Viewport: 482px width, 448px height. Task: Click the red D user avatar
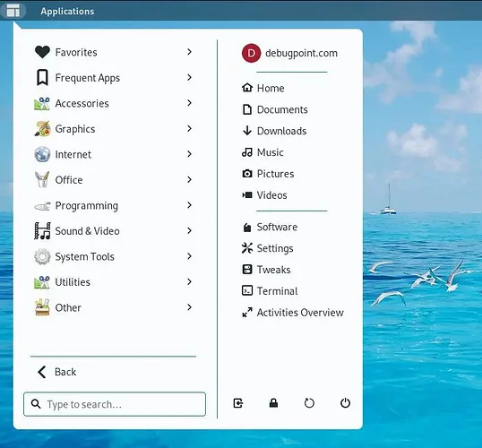251,53
